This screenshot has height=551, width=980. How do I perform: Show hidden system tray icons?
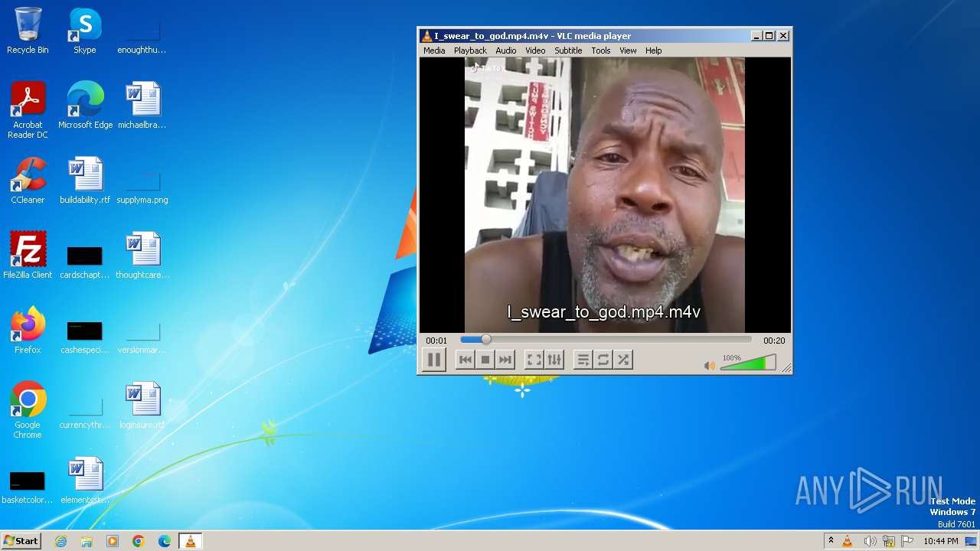(x=831, y=541)
